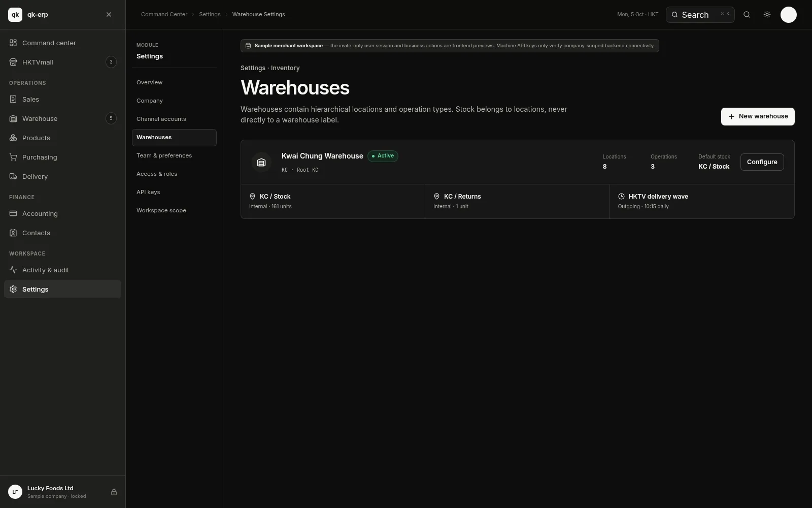812x508 pixels.
Task: Click the Purchasing cart icon
Action: pyautogui.click(x=13, y=157)
